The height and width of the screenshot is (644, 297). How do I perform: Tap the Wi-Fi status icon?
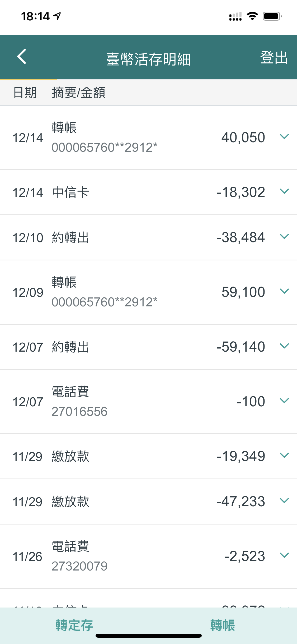tap(252, 16)
